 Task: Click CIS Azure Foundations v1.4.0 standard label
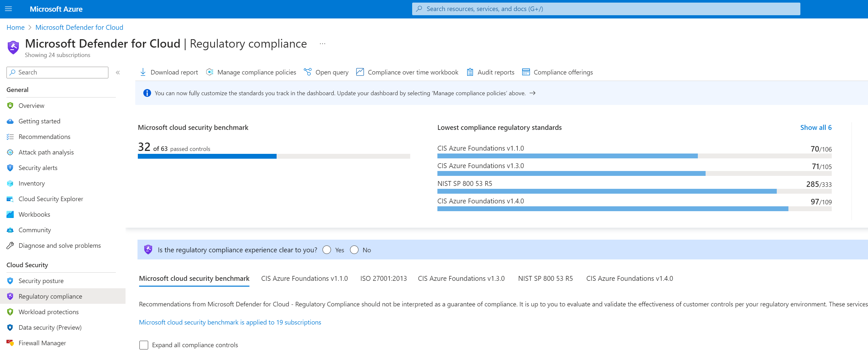(480, 201)
